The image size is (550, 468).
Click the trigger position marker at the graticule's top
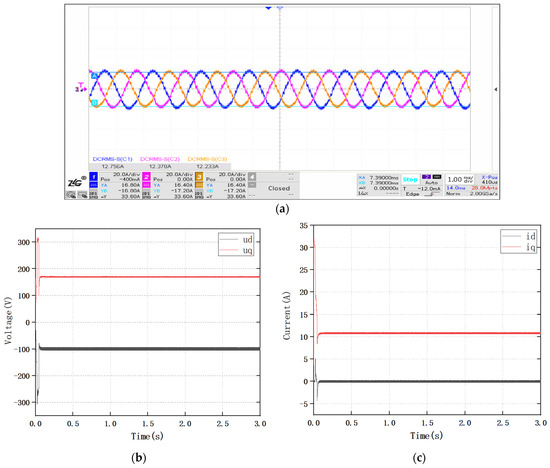click(x=268, y=7)
